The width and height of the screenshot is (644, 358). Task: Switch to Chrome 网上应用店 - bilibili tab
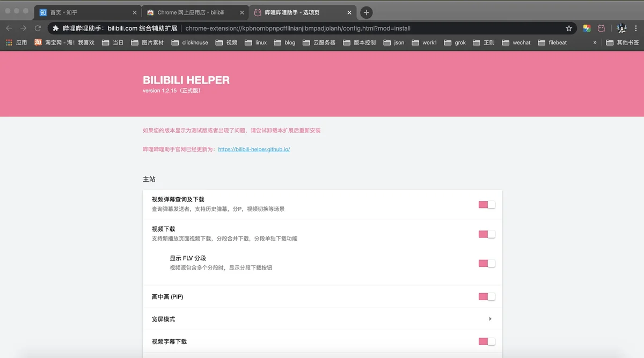pyautogui.click(x=196, y=12)
